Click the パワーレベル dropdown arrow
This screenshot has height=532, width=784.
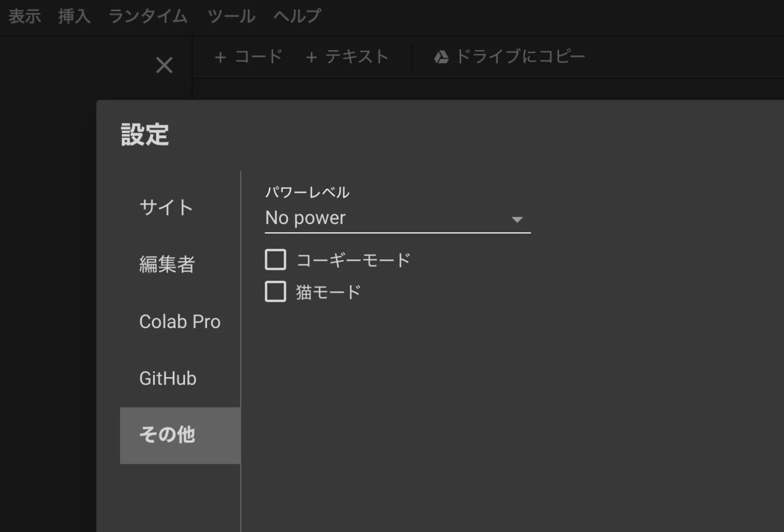pos(517,219)
